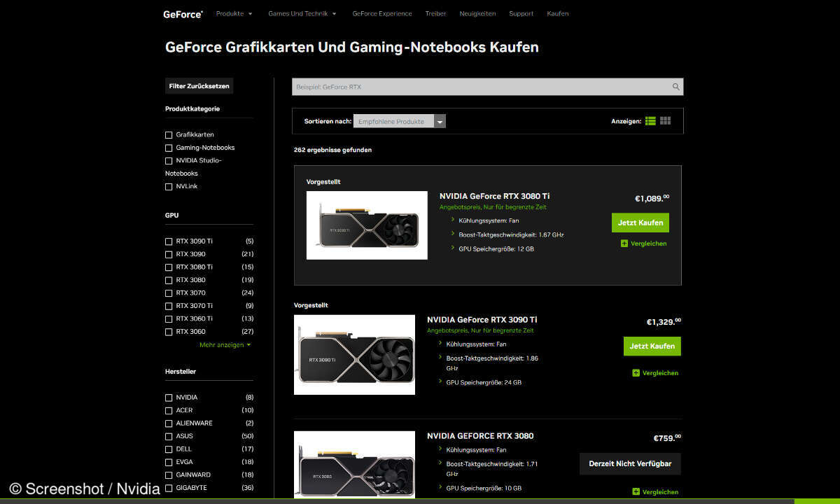Screen dimensions: 840x504
Task: Filter by manufacturer GAINWARD
Action: pyautogui.click(x=169, y=475)
